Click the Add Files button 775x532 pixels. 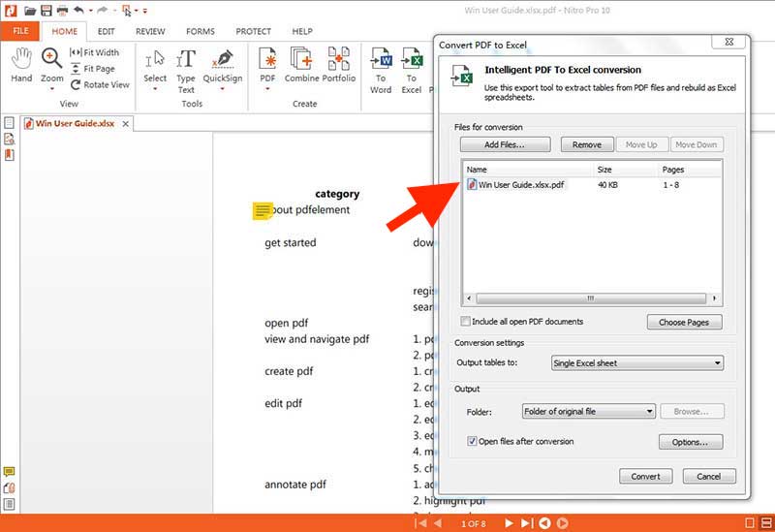pyautogui.click(x=505, y=144)
